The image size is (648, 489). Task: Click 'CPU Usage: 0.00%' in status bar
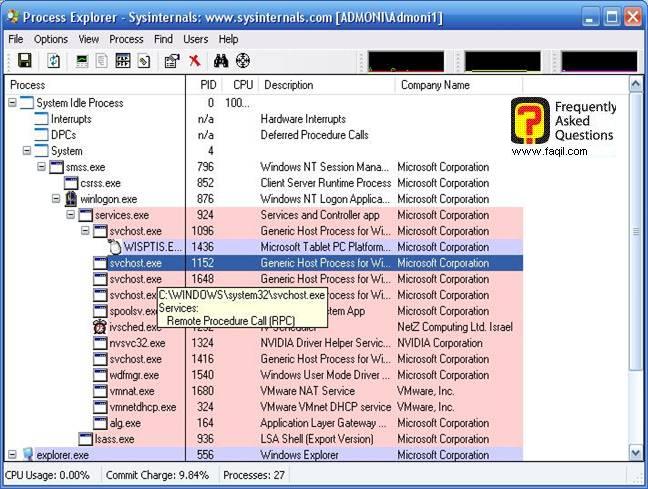[x=47, y=475]
